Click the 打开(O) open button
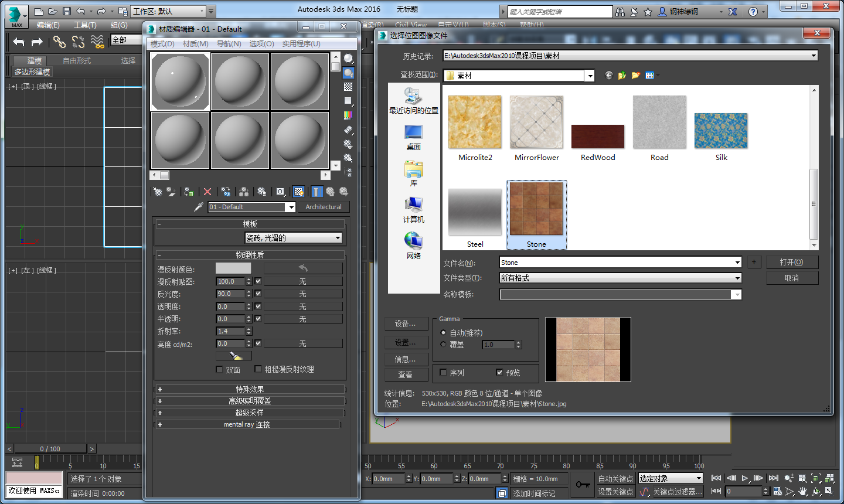Viewport: 844px width, 504px height. (x=792, y=262)
